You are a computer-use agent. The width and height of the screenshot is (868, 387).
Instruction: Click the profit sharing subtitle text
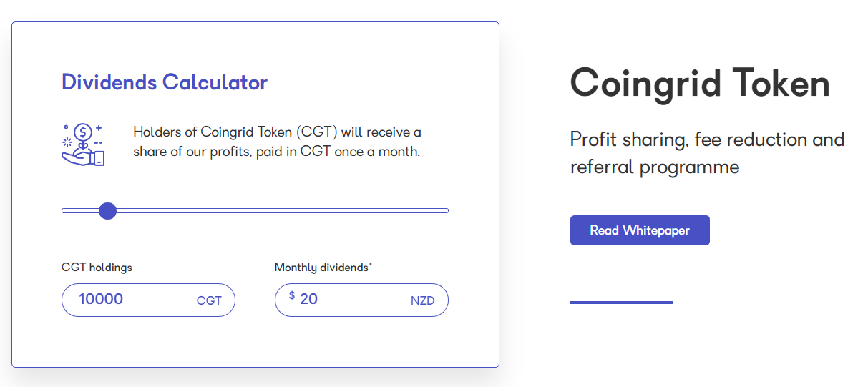click(707, 153)
